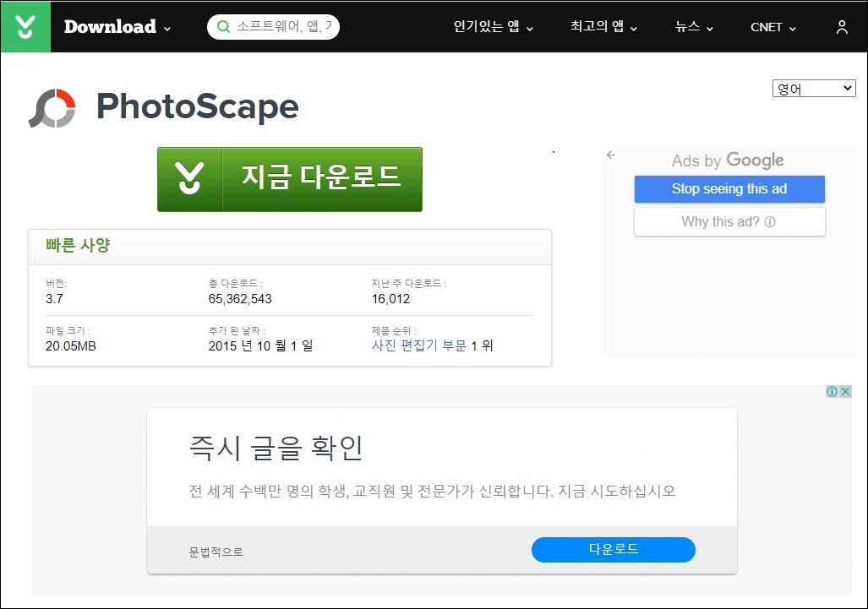Click the search magnifier icon
Screen dimensions: 868x609
click(223, 26)
